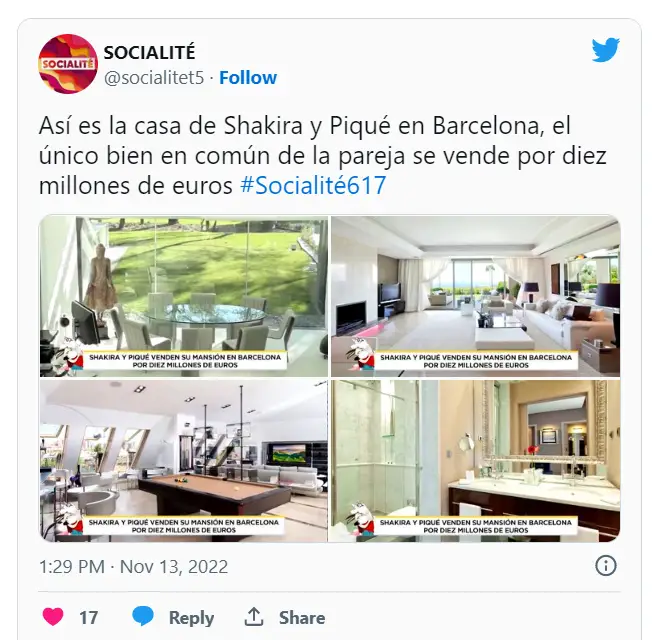Click the Share text label
652x640 pixels.
(302, 618)
